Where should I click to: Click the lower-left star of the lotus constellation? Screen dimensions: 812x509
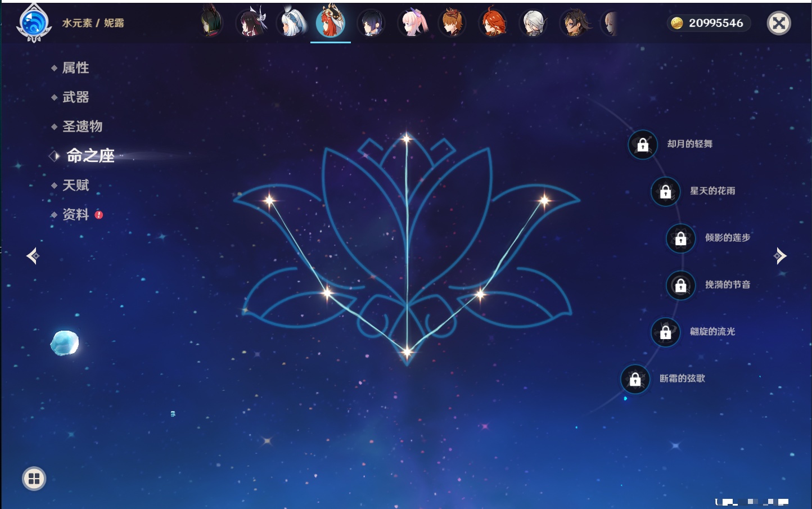327,292
